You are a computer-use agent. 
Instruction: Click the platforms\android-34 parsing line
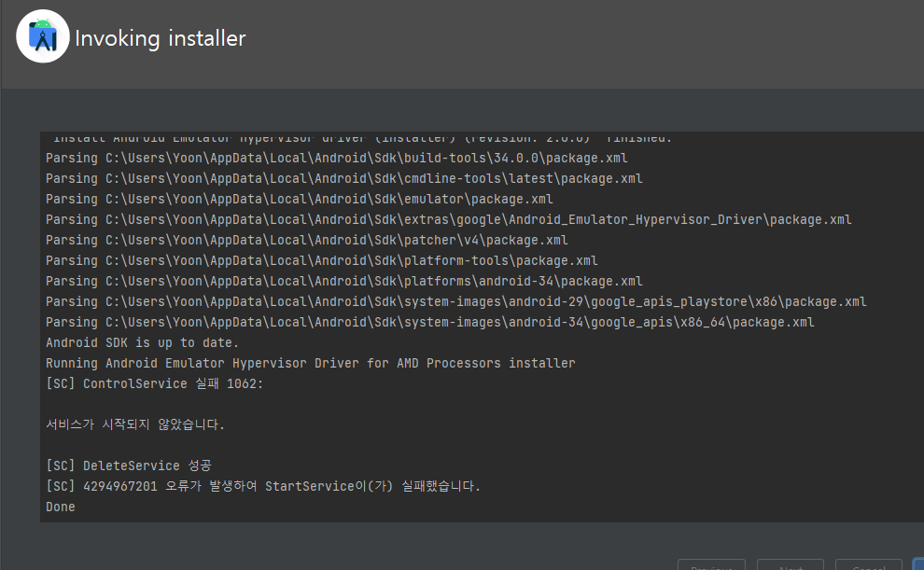tap(344, 282)
